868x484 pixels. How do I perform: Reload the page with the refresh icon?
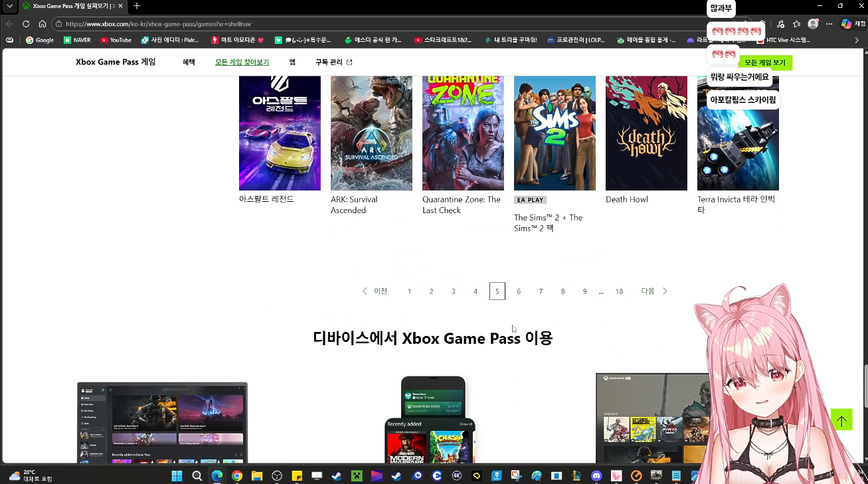pos(26,24)
